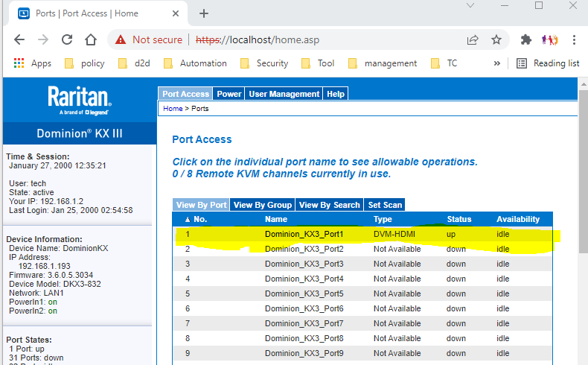Share this page via the share icon

tap(473, 39)
